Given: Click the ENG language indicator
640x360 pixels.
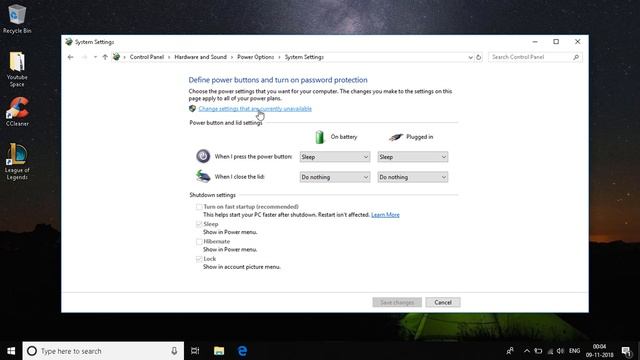Looking at the screenshot, I should 575,351.
